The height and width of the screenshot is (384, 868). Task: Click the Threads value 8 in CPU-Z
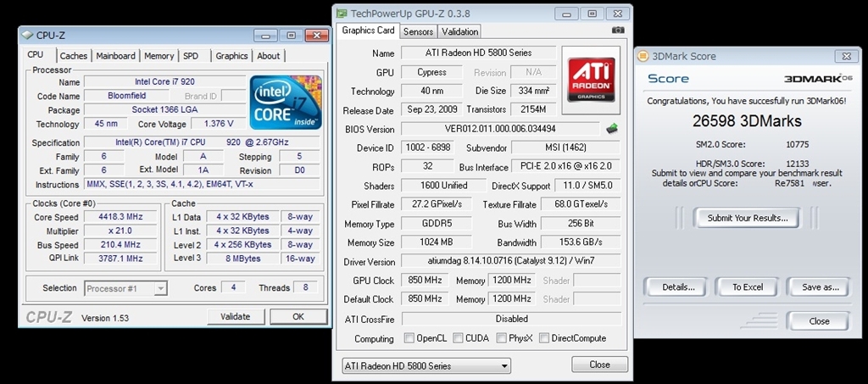(x=305, y=287)
